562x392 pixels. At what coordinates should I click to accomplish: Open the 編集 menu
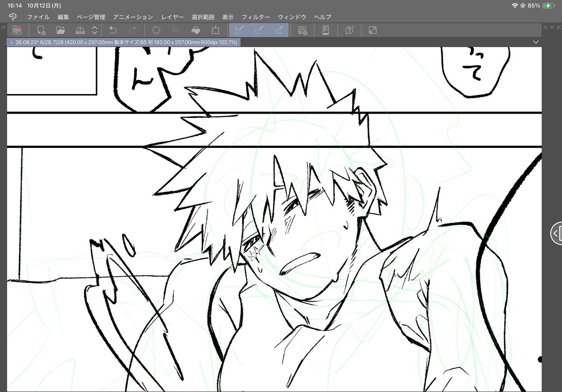(x=63, y=17)
